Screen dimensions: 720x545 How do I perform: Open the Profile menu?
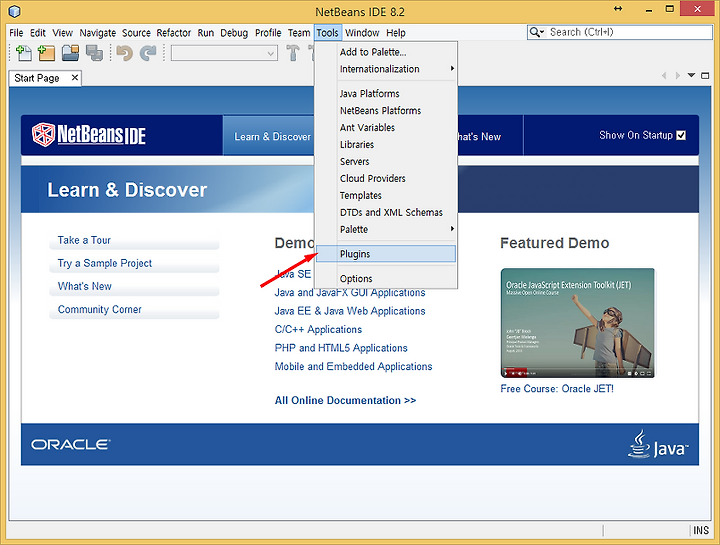pos(268,33)
